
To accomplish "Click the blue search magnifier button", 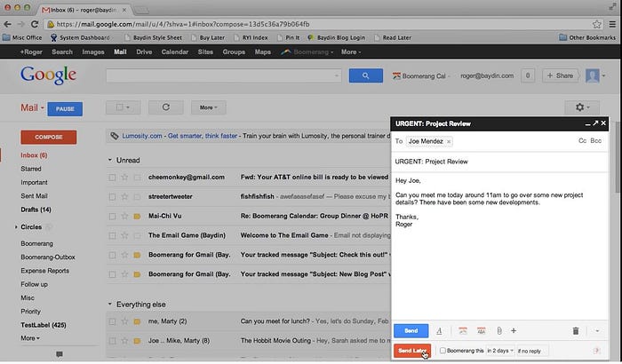I will tap(366, 75).
